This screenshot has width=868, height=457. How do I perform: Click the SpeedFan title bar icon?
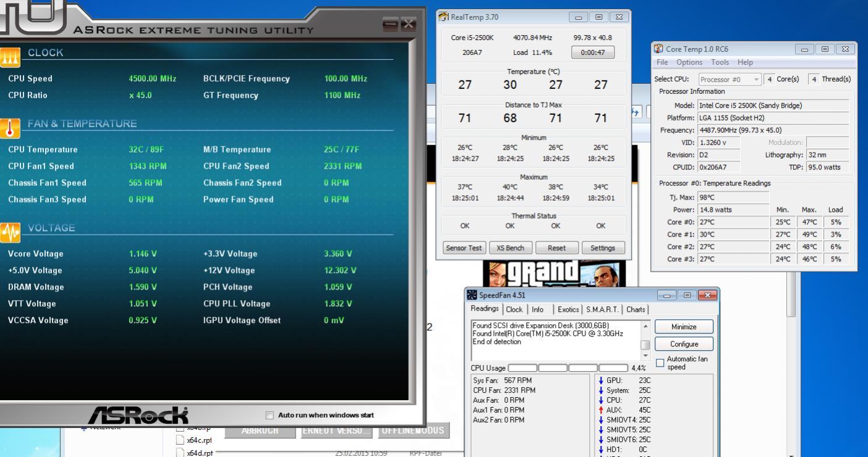pos(473,295)
